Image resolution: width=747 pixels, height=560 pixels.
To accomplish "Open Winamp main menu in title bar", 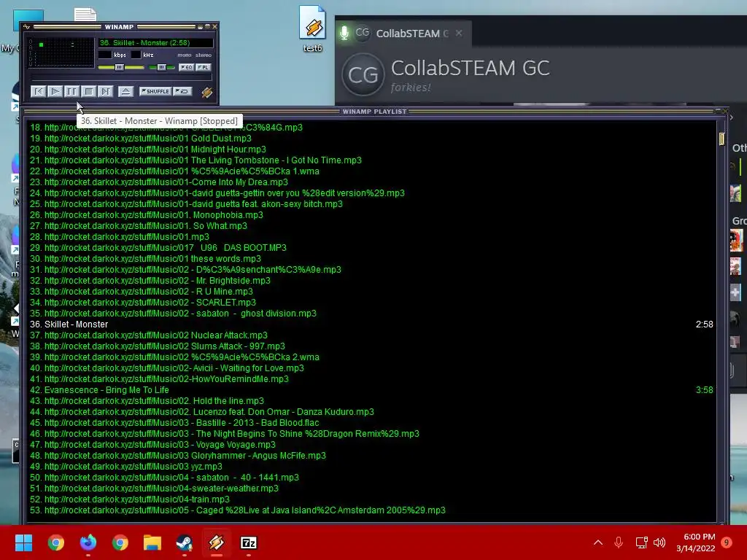I will point(27,27).
